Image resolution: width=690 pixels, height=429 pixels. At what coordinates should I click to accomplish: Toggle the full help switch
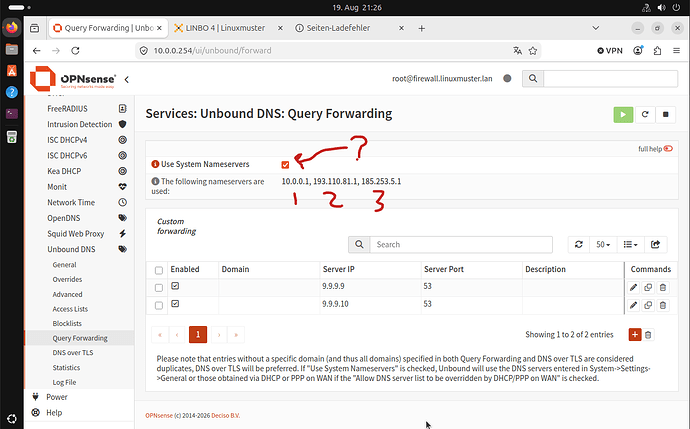(x=668, y=149)
